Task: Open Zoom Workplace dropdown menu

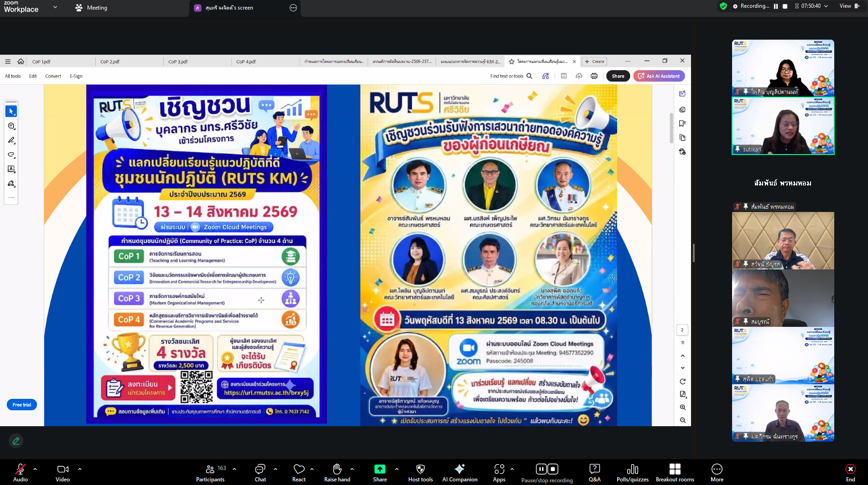Action: [55, 7]
